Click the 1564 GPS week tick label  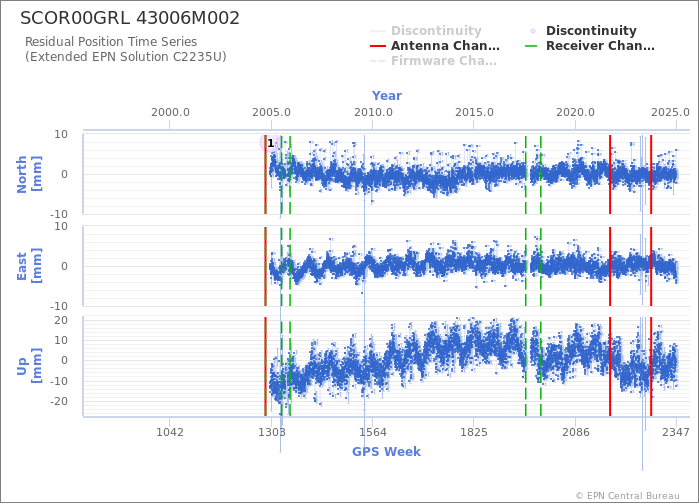(x=373, y=432)
